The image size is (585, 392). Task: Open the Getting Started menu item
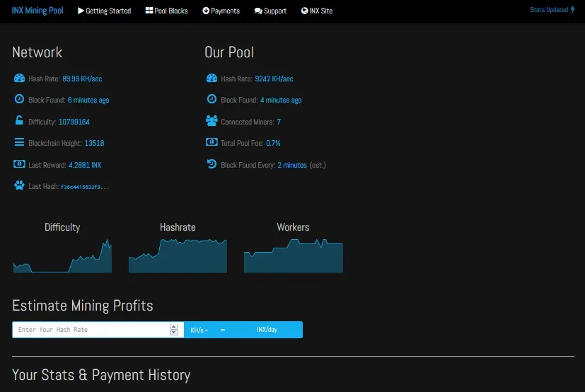click(105, 11)
